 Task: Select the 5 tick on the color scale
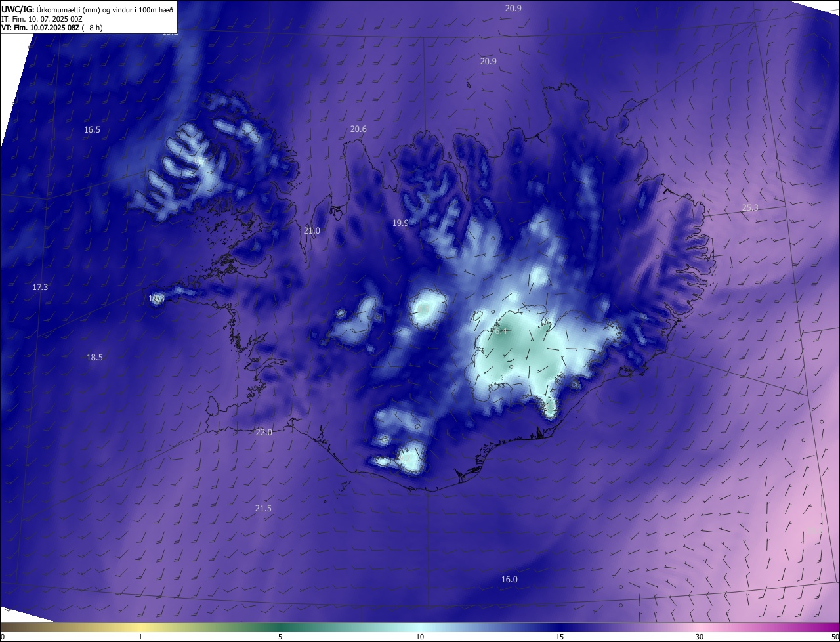pyautogui.click(x=280, y=637)
